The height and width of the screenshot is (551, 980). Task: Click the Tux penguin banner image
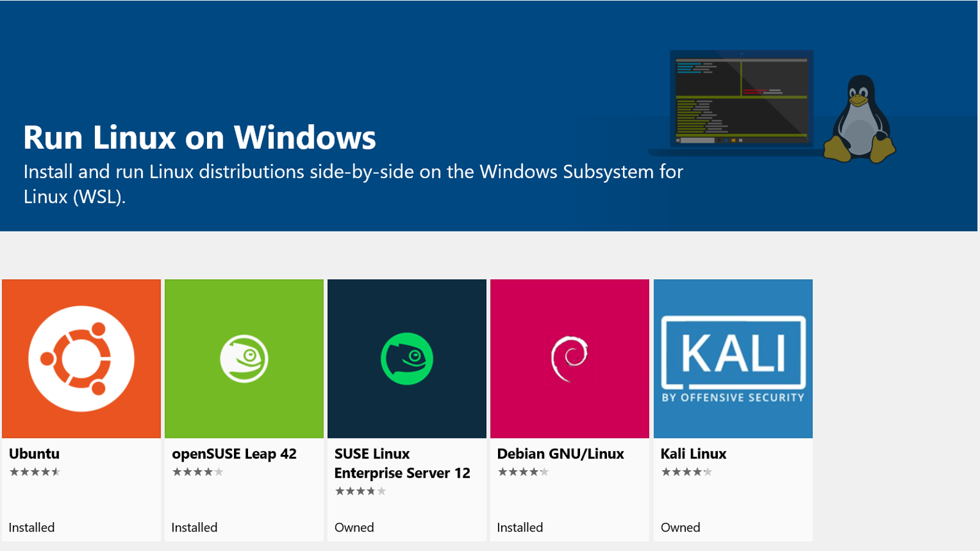(x=859, y=119)
